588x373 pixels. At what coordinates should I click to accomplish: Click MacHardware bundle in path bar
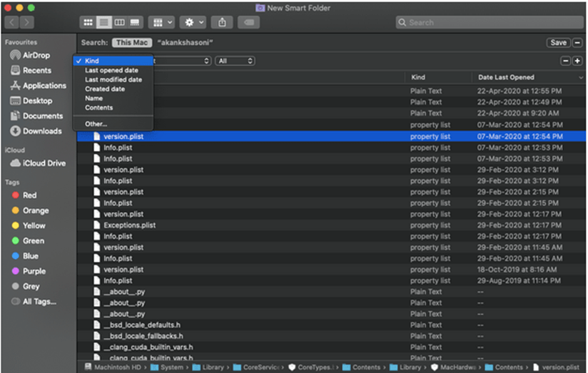click(454, 367)
